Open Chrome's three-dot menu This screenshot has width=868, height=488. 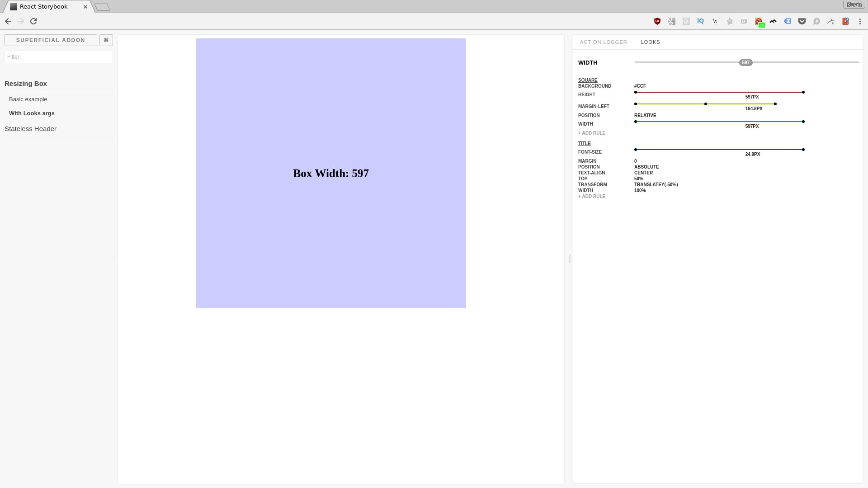coord(860,21)
